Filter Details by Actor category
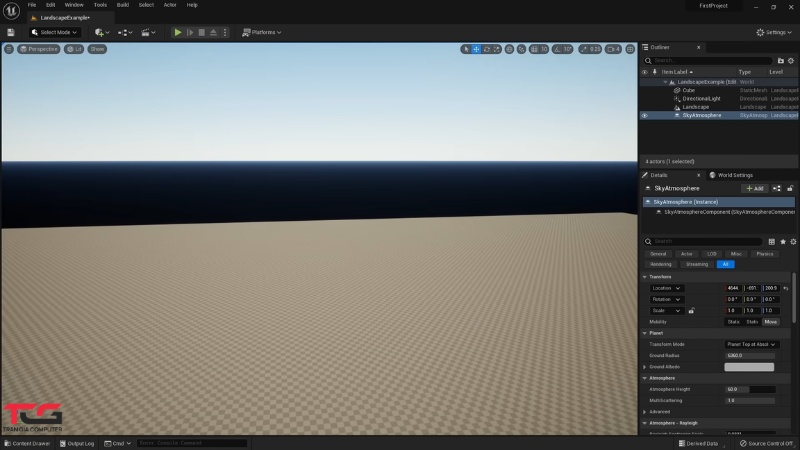The width and height of the screenshot is (800, 450). (687, 254)
